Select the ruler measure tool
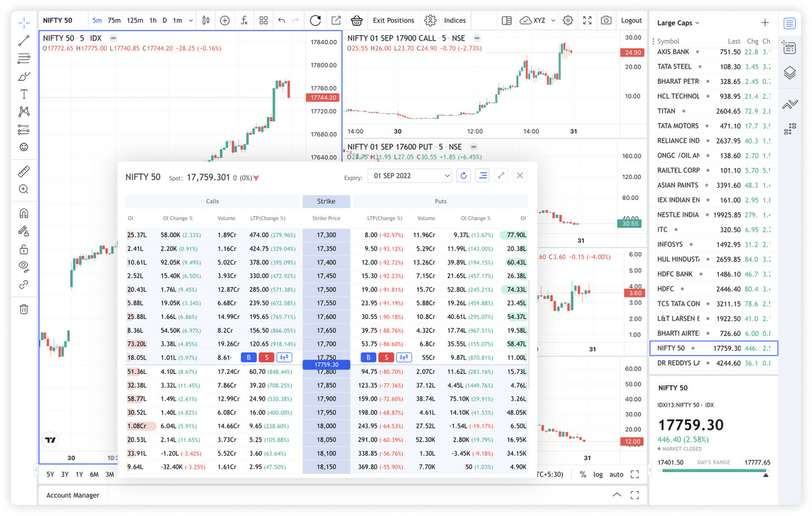Screen dimensions: 812x516 click(x=24, y=171)
